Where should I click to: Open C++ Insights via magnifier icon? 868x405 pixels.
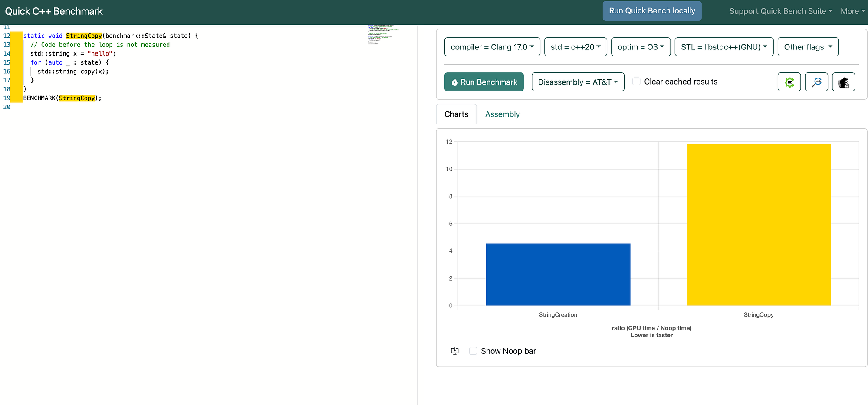pyautogui.click(x=816, y=82)
